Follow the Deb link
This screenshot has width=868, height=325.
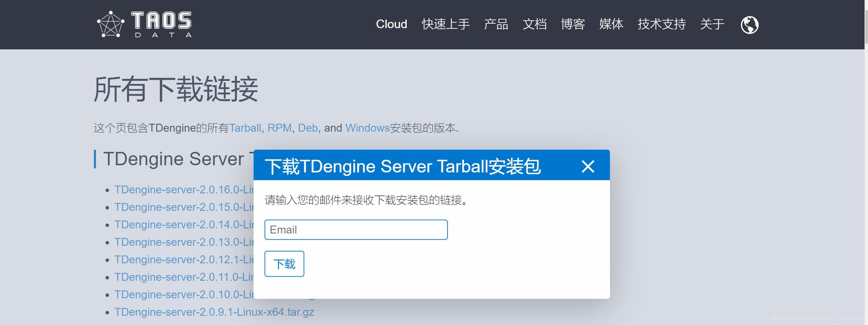[308, 128]
